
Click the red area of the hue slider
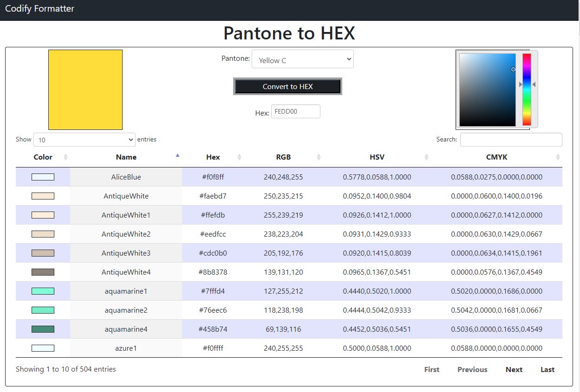[x=527, y=57]
